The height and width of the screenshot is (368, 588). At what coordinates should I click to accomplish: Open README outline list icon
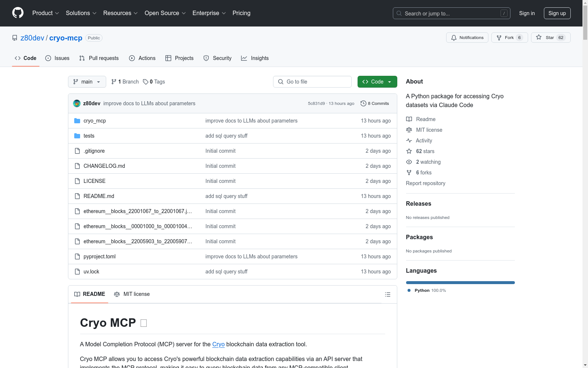pyautogui.click(x=387, y=294)
